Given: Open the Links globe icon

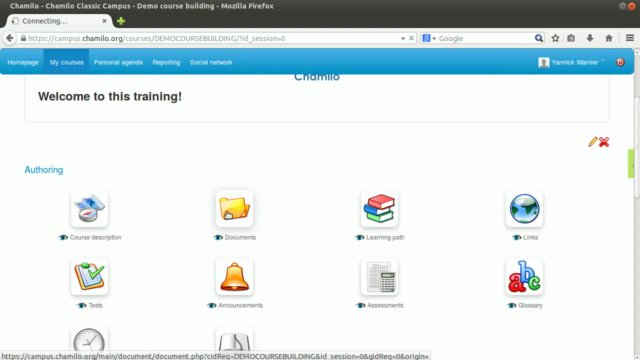Looking at the screenshot, I should (x=524, y=209).
